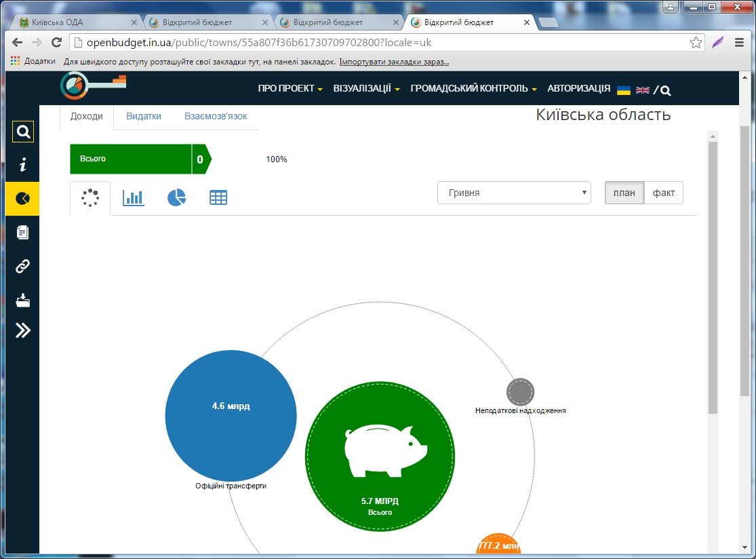This screenshot has height=559, width=756.
Task: Open the info icon in sidebar
Action: (22, 164)
